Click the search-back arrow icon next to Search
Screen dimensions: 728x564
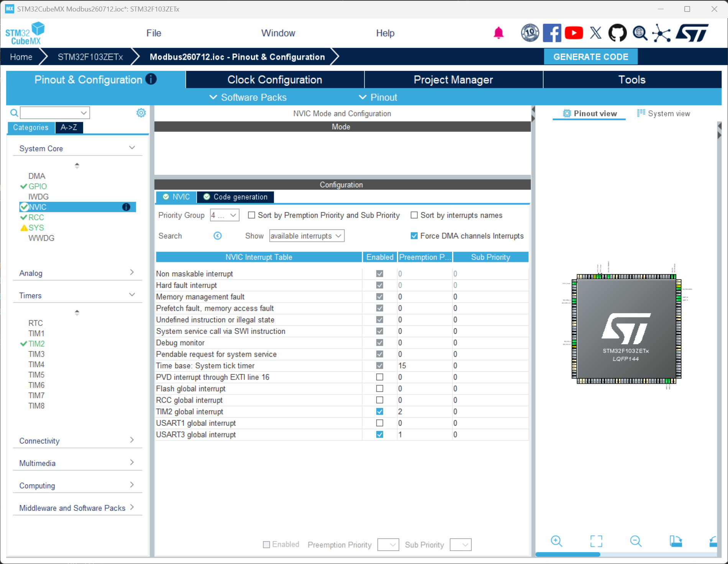(x=217, y=236)
